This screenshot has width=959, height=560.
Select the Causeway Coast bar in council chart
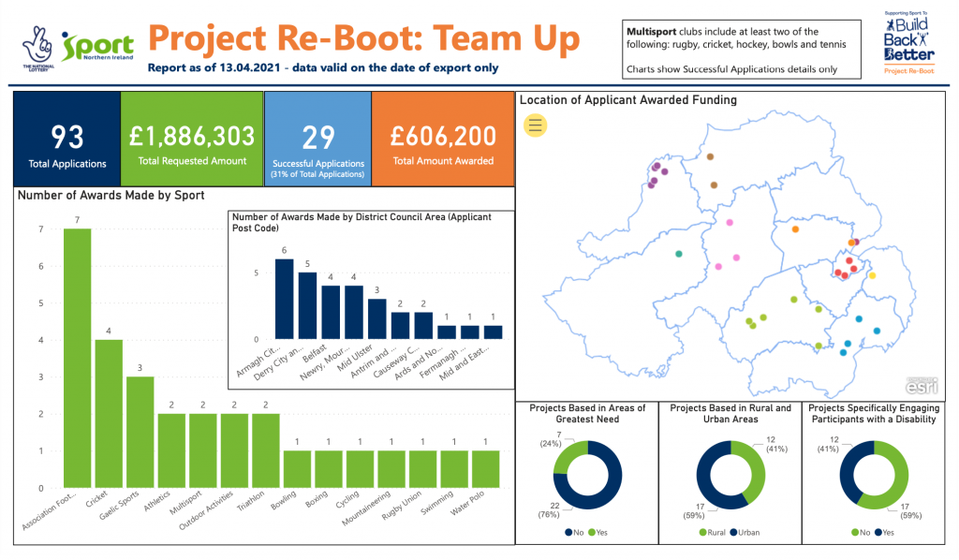pos(423,326)
